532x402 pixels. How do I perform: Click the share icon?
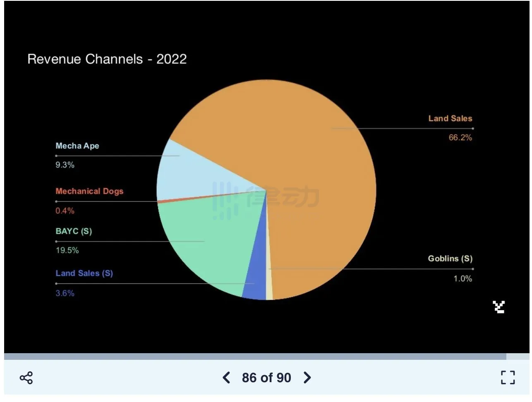click(x=26, y=378)
